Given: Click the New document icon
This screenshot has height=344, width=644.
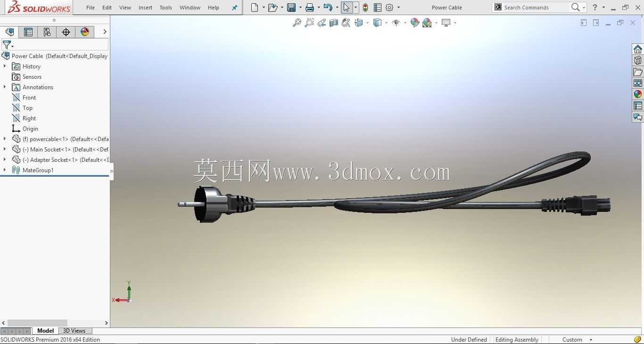Looking at the screenshot, I should point(255,8).
